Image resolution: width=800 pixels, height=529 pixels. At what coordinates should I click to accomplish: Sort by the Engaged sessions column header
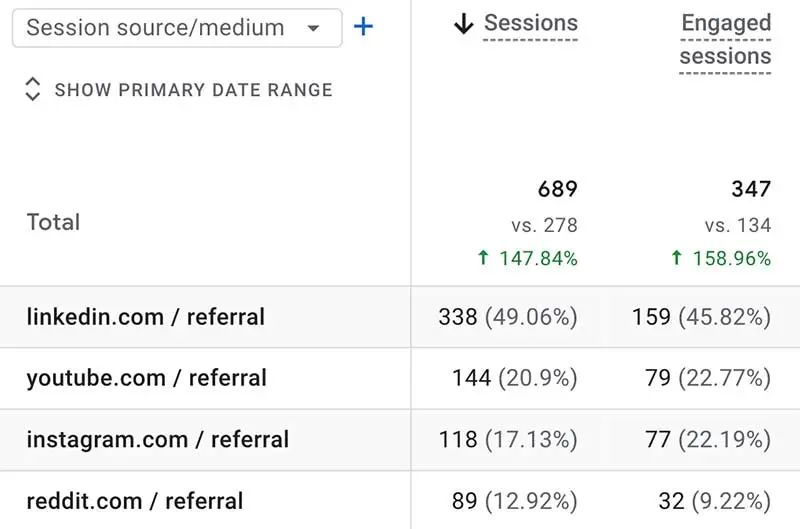pyautogui.click(x=726, y=40)
